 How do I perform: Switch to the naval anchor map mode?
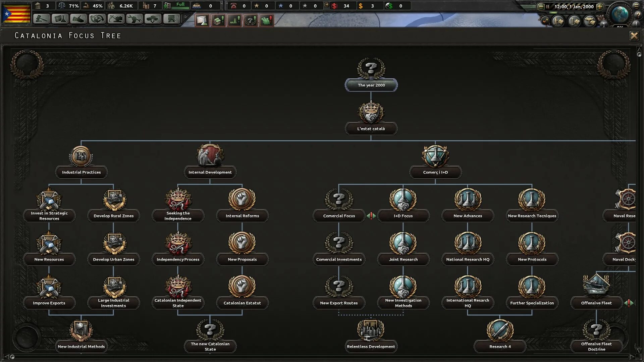[x=574, y=21]
